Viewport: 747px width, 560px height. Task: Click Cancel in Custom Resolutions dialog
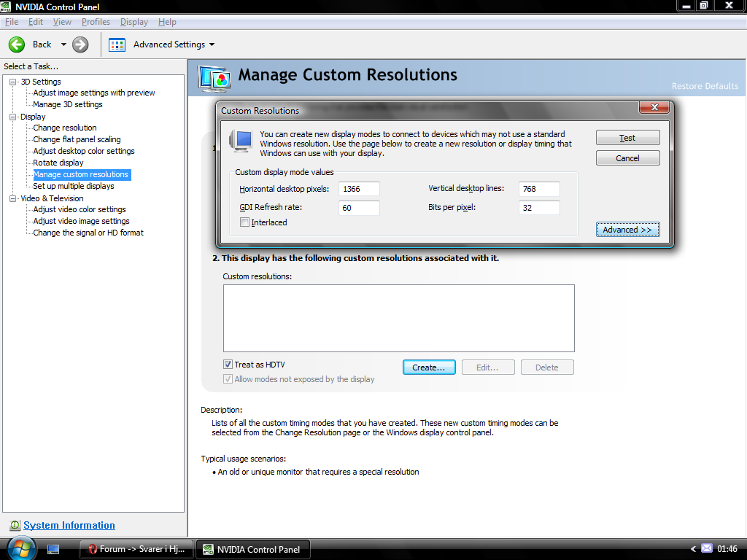(628, 158)
